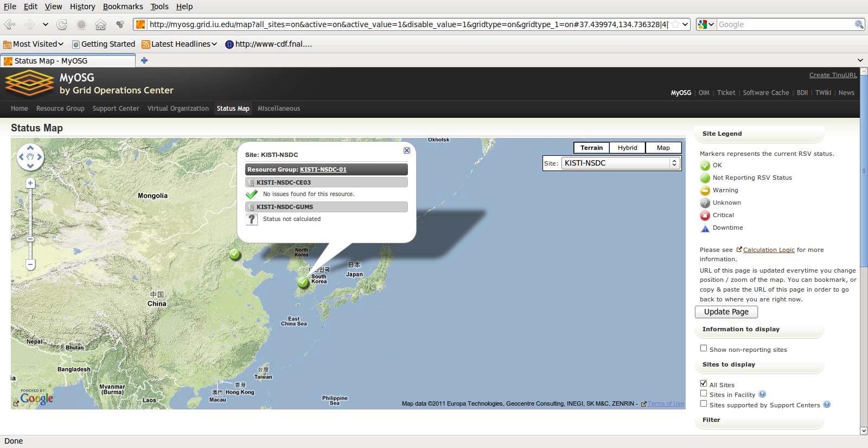Click the KISTI-NSDC-CE03 resource icon
Screen dimensions: 868x448
(251, 182)
